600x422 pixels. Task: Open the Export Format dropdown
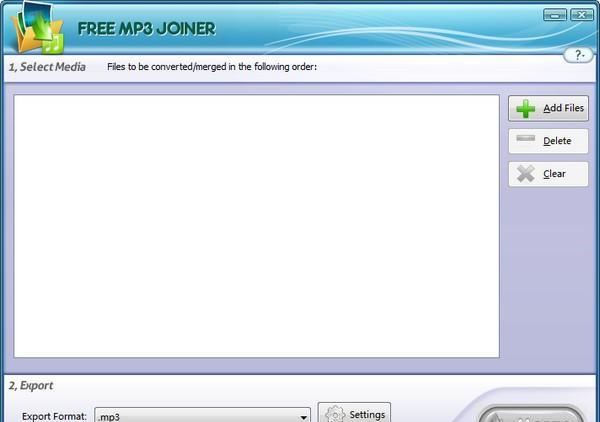202,415
